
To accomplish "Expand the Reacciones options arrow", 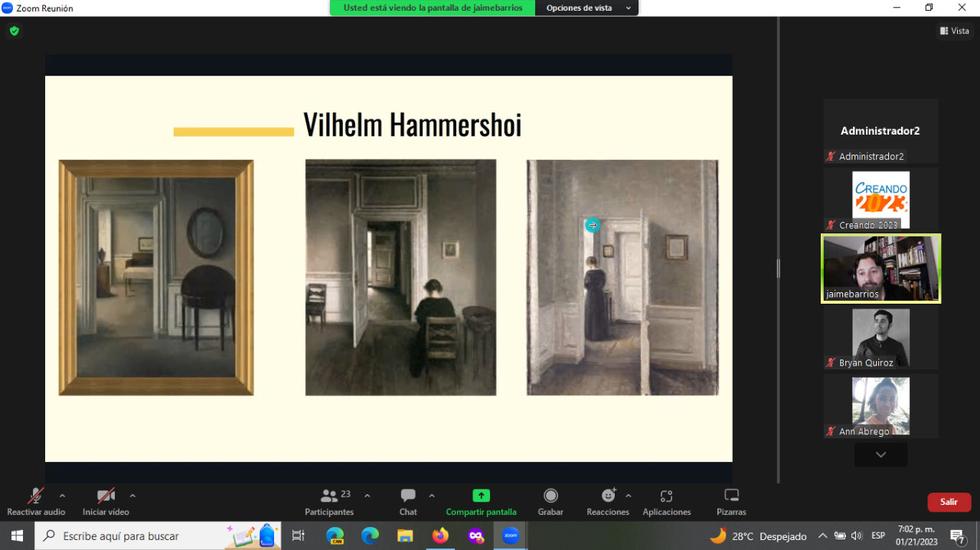I will pos(629,496).
